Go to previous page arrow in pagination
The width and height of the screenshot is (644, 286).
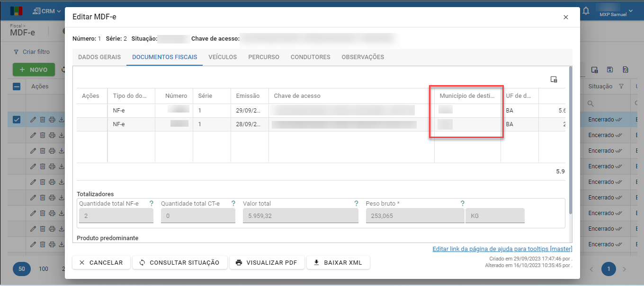tap(591, 269)
